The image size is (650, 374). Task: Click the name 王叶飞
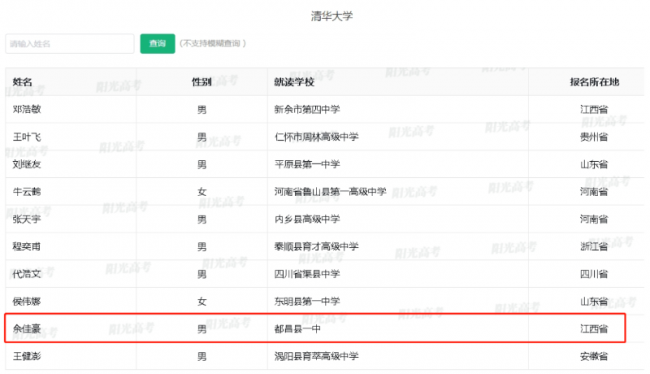pos(27,137)
